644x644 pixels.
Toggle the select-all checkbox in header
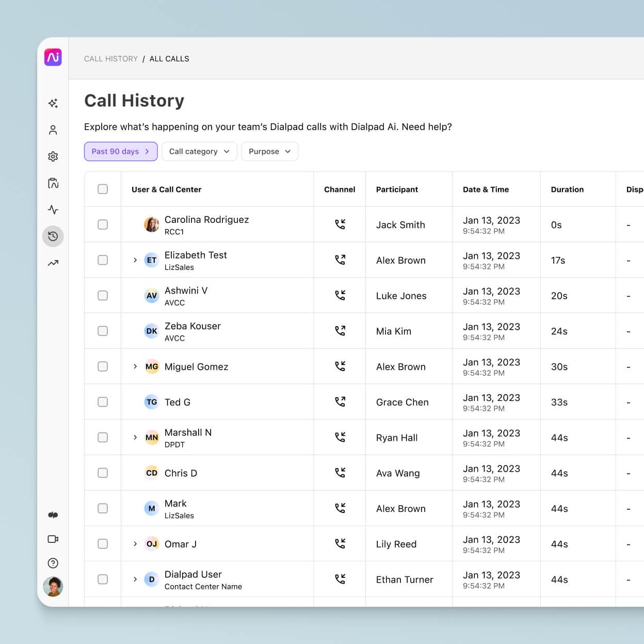102,189
